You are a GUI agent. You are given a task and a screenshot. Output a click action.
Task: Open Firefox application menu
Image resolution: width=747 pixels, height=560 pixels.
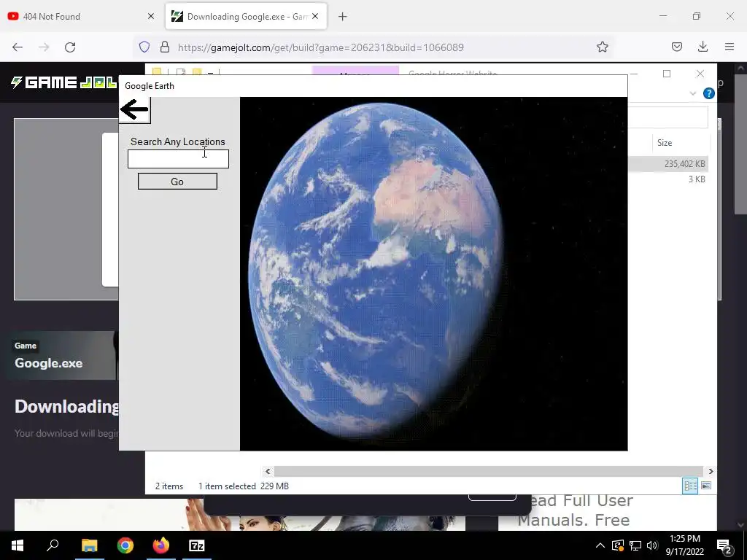coord(729,47)
